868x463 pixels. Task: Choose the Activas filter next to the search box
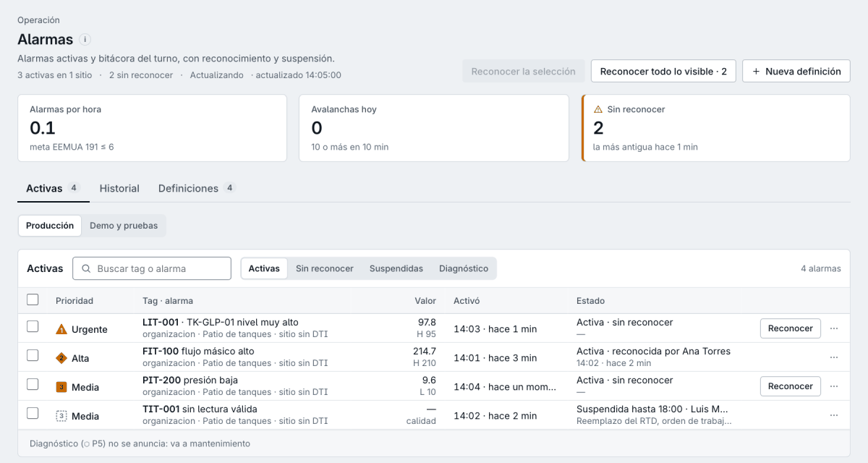264,268
